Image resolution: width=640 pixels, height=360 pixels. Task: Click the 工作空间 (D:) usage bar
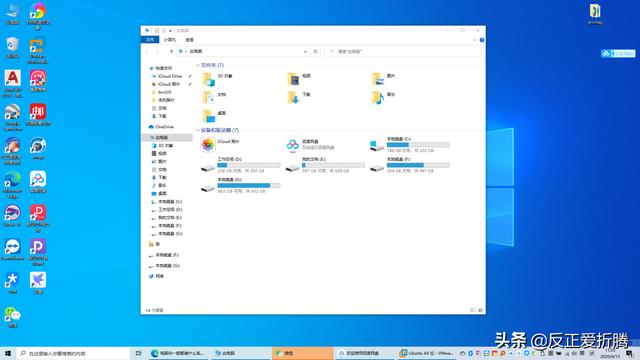click(x=249, y=165)
